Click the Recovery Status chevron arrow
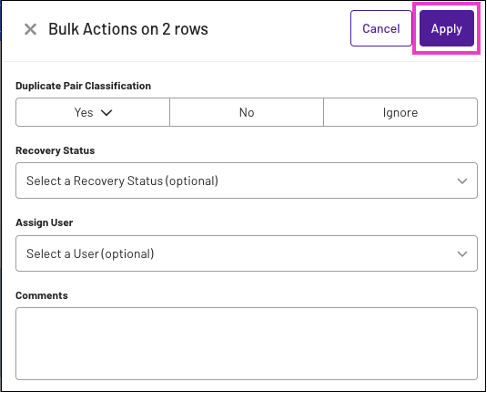 point(462,181)
